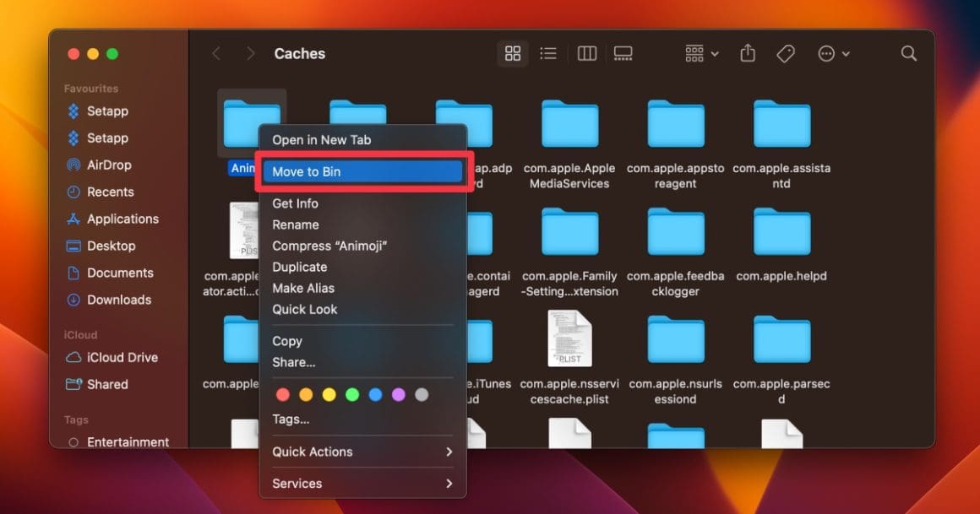Open the Group By dropdown in the toolbar
Image resolution: width=980 pixels, height=514 pixels.
[x=700, y=53]
